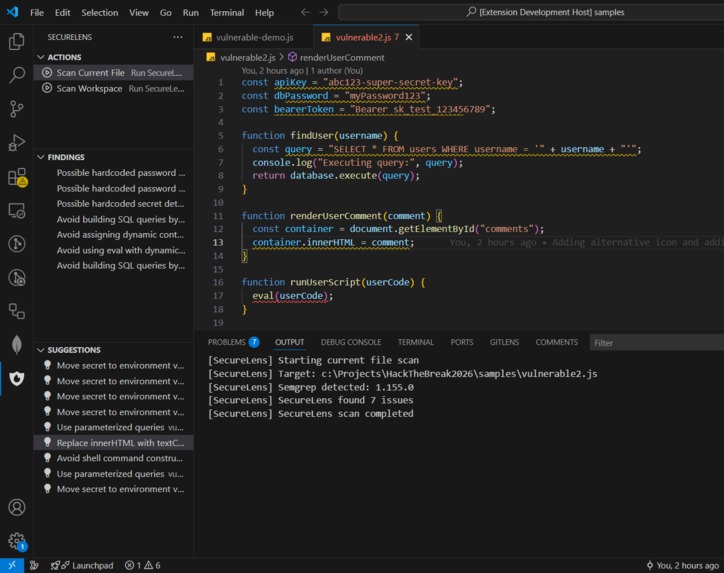Switch to the GITLENS panel tab

tap(504, 342)
